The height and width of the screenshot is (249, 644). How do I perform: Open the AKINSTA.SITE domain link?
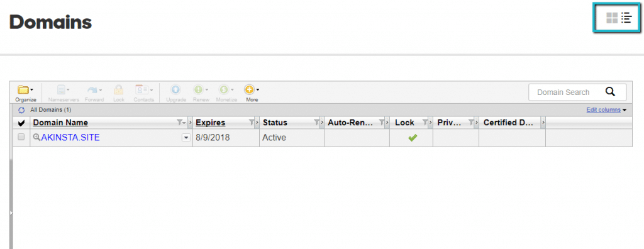(70, 138)
